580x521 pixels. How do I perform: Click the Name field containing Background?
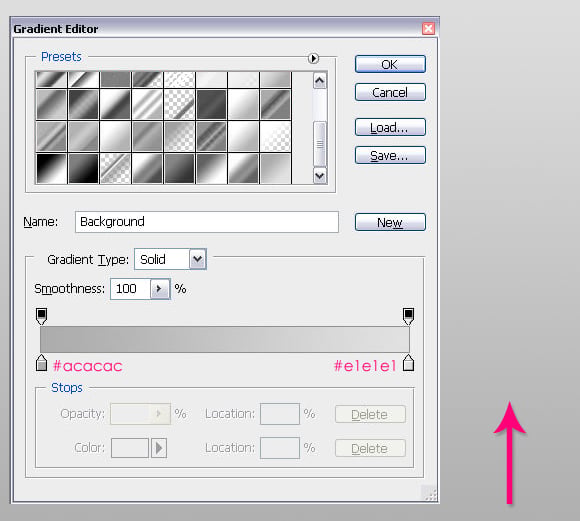(x=207, y=222)
